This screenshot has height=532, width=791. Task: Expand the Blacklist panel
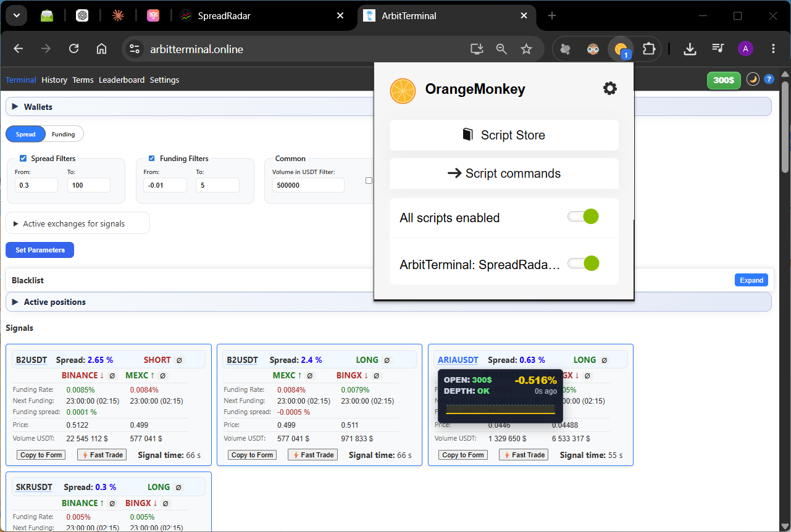click(751, 280)
